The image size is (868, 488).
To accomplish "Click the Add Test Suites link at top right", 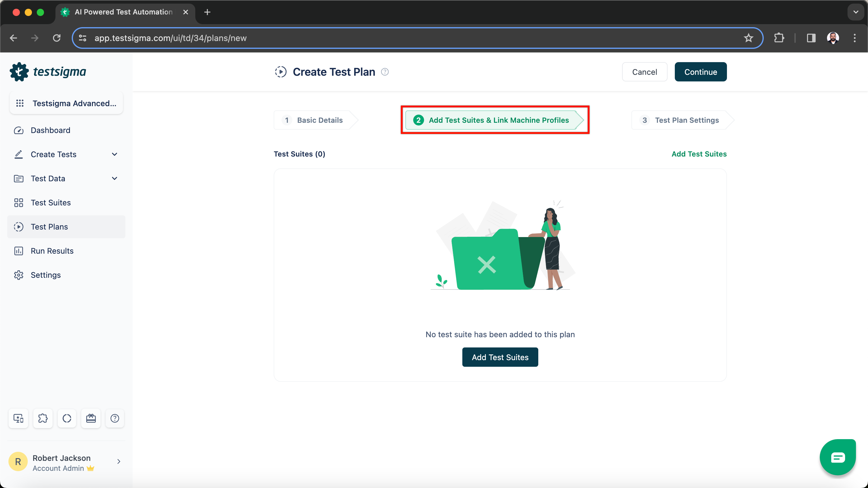I will [699, 154].
